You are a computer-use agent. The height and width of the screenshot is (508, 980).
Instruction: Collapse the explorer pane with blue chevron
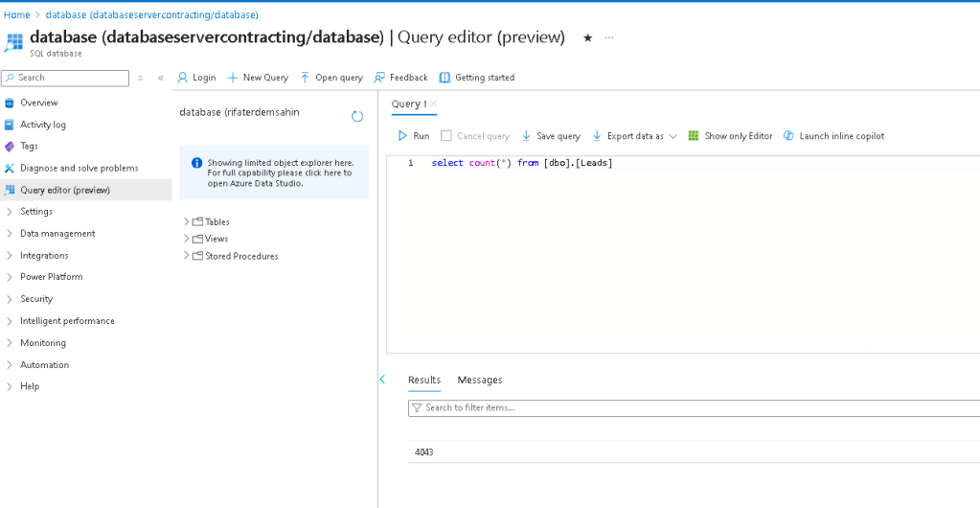click(x=382, y=380)
